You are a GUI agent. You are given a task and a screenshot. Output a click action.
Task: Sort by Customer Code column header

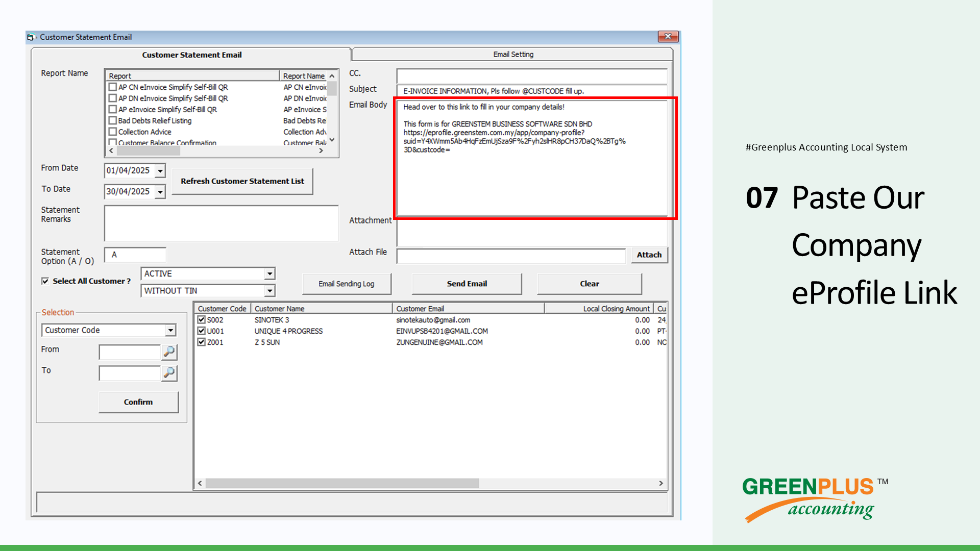click(x=223, y=309)
